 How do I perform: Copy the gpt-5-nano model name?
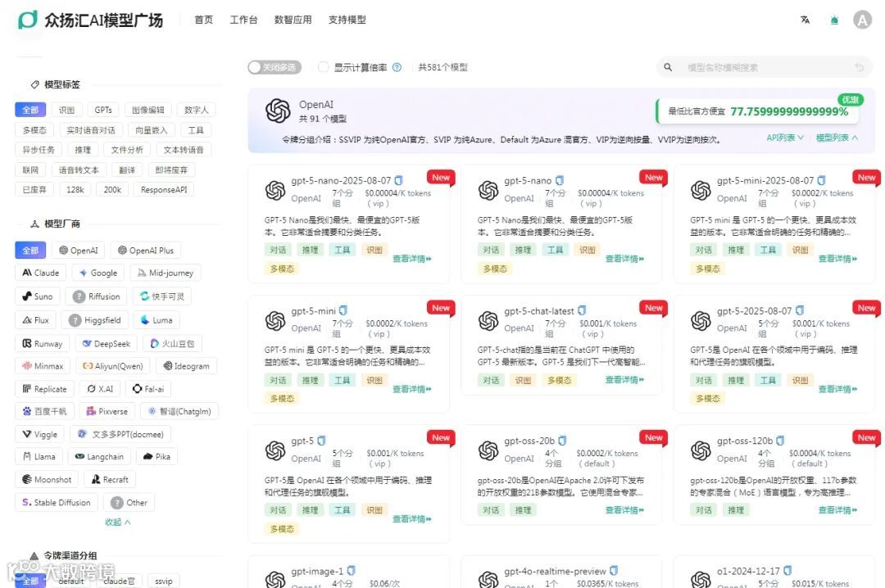(560, 180)
